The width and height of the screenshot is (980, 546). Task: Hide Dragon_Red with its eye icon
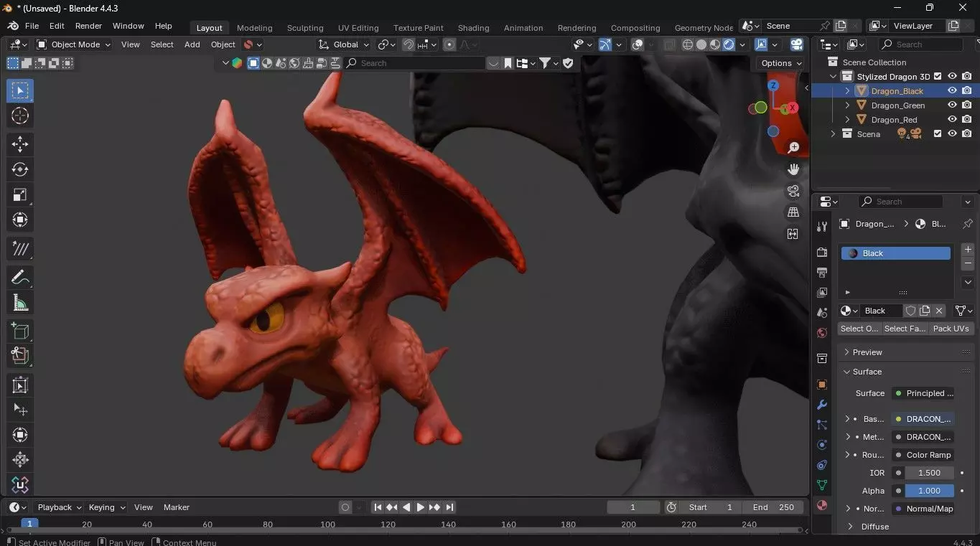[952, 120]
